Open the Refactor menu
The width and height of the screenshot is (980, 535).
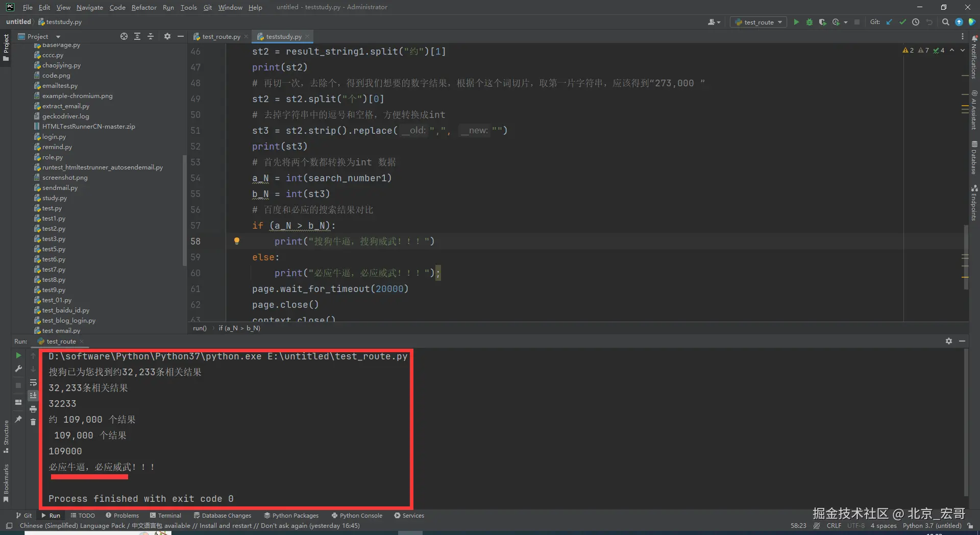[144, 7]
